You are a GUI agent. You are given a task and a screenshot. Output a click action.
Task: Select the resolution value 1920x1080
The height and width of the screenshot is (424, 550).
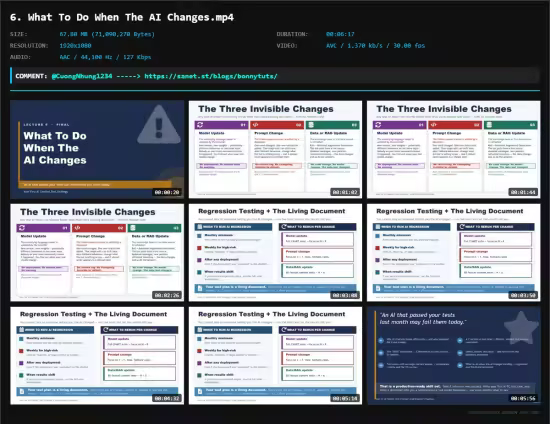(75, 46)
